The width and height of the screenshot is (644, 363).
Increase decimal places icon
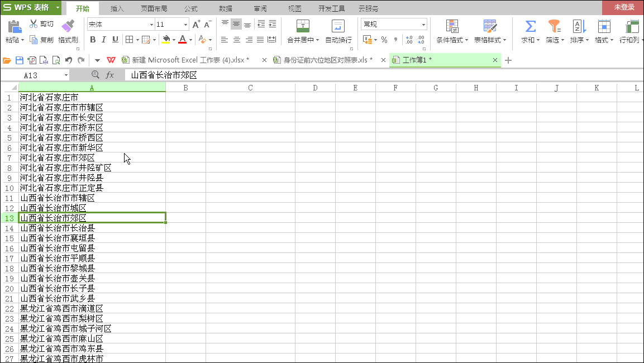click(x=409, y=40)
